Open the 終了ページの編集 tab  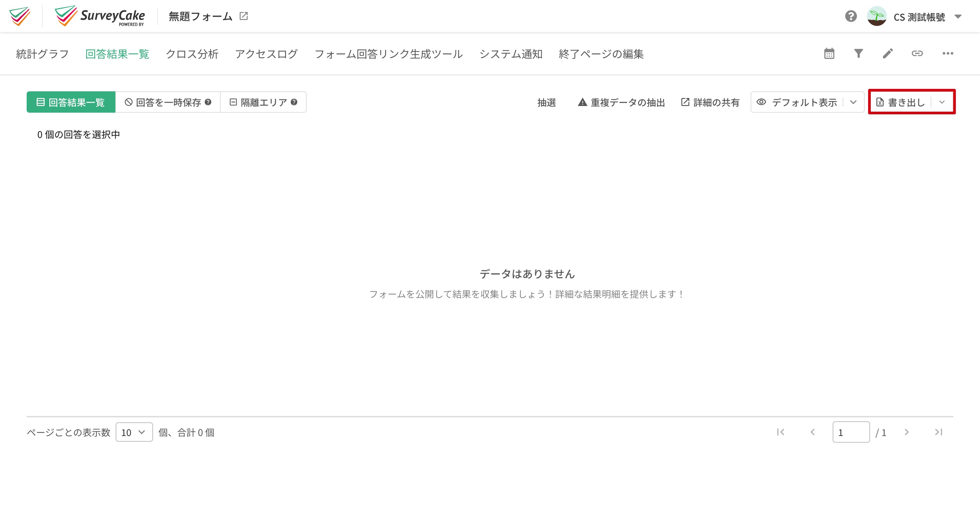601,54
